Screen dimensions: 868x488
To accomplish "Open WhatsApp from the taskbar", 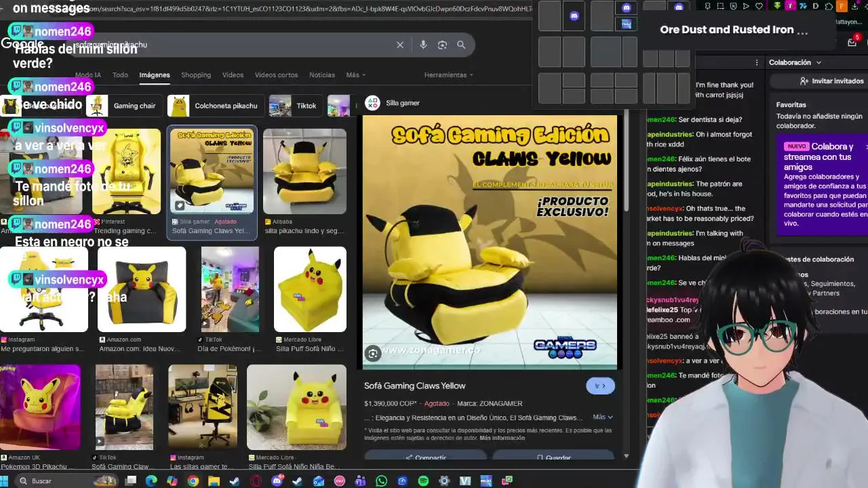I will click(x=381, y=481).
